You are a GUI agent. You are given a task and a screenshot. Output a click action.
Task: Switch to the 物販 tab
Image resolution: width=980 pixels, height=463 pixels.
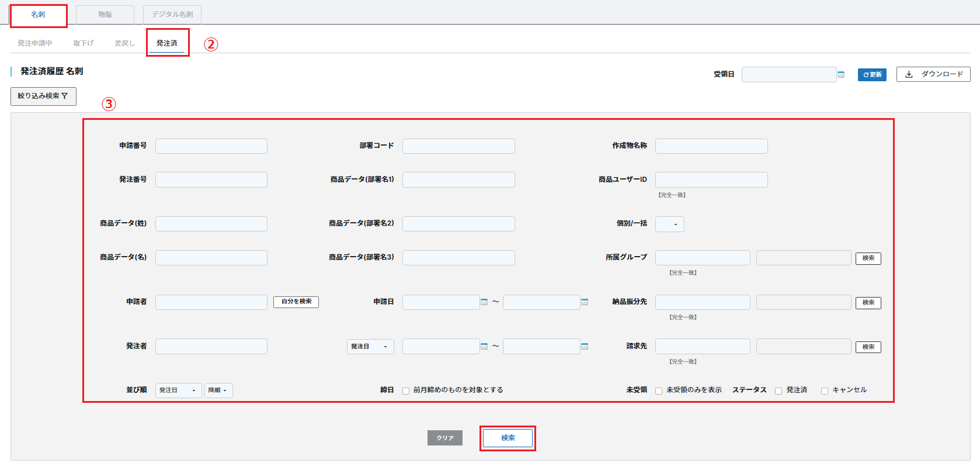(105, 15)
